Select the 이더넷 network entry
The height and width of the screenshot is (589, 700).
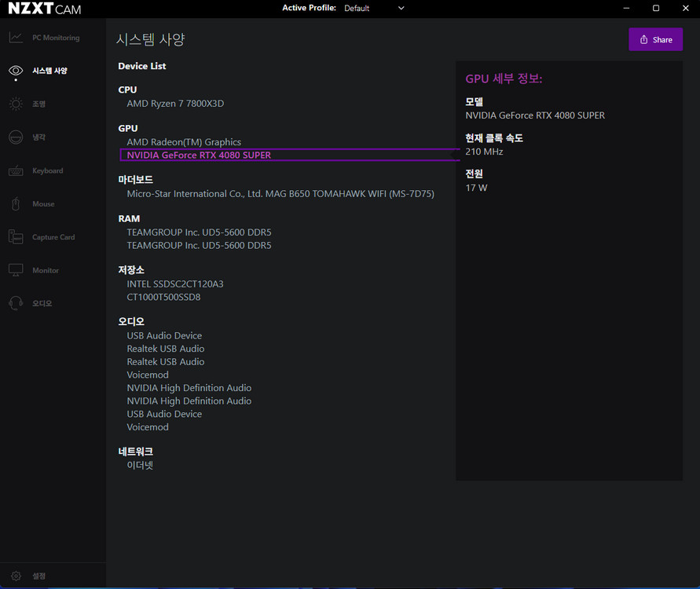tap(140, 466)
